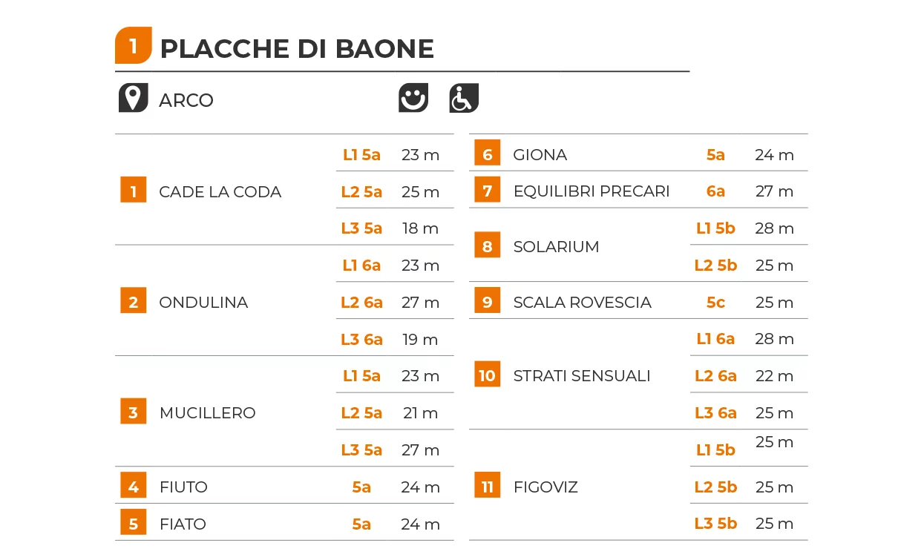
Task: Click the MUCILLERO route name
Action: click(x=208, y=413)
